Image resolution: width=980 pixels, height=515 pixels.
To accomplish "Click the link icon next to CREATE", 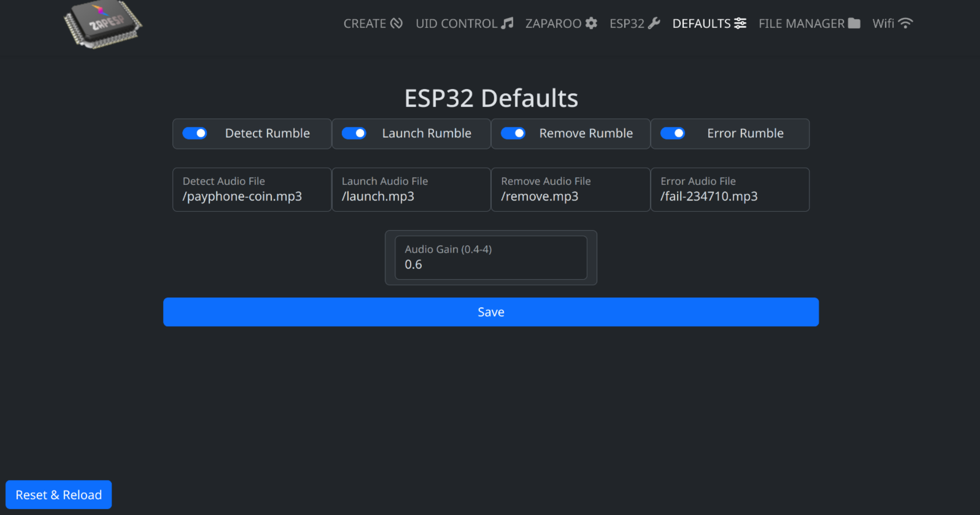I will [397, 23].
